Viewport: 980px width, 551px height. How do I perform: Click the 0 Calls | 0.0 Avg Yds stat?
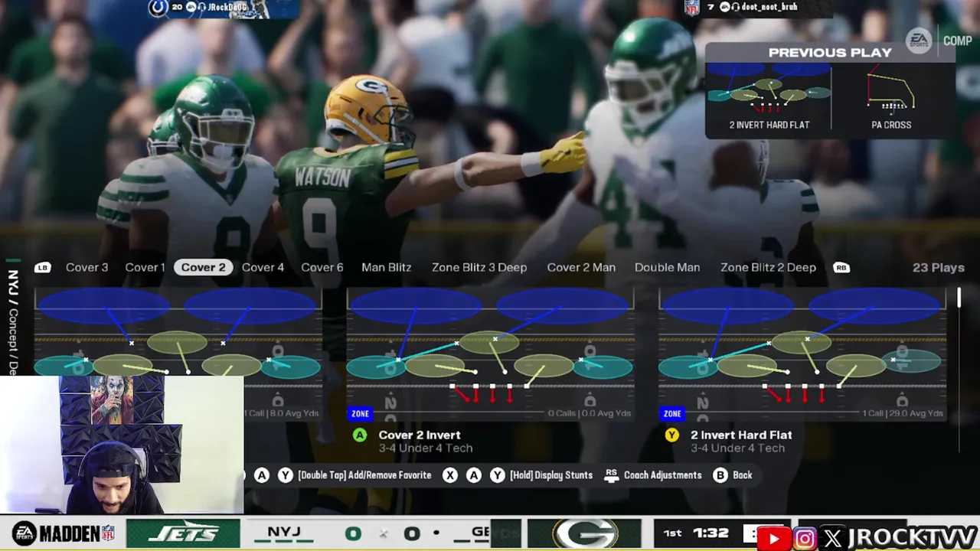[590, 413]
